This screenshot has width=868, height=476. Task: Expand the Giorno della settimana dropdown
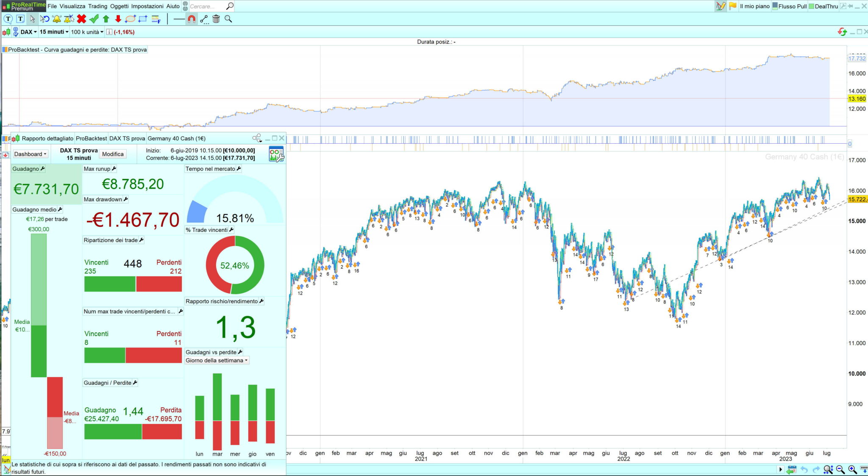[217, 360]
